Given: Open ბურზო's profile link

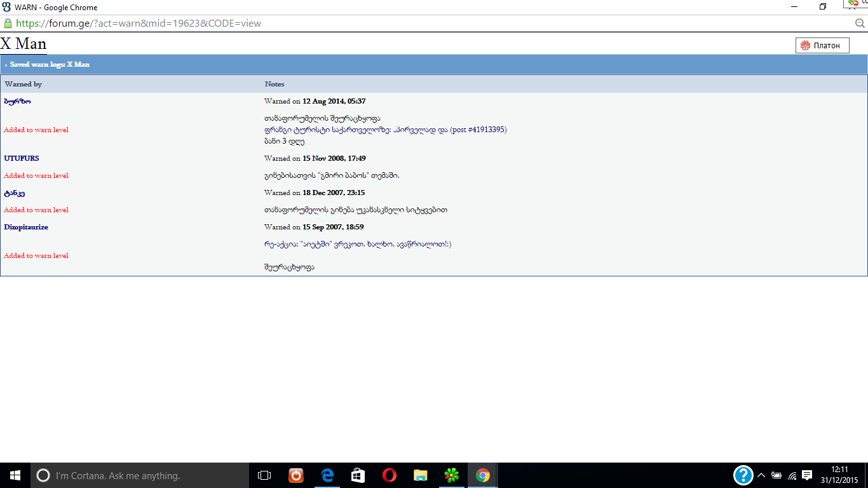Looking at the screenshot, I should tap(17, 101).
